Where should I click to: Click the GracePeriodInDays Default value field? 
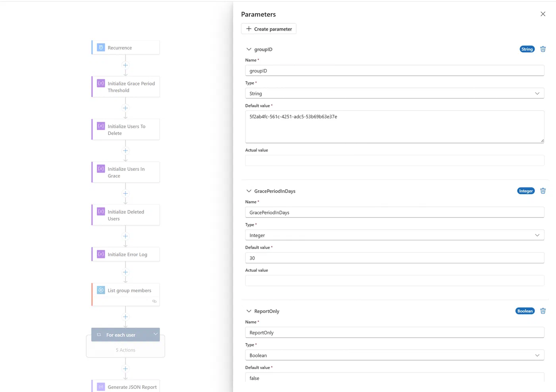point(395,258)
